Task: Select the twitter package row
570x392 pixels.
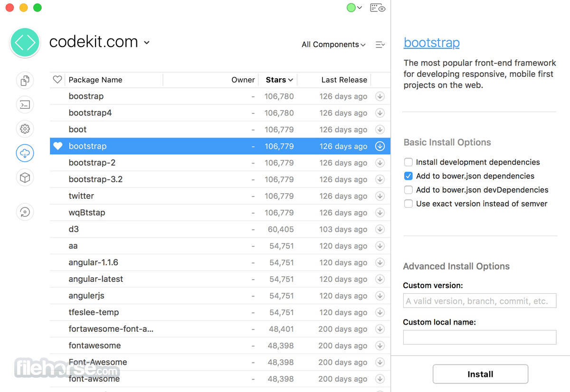Action: click(x=220, y=196)
